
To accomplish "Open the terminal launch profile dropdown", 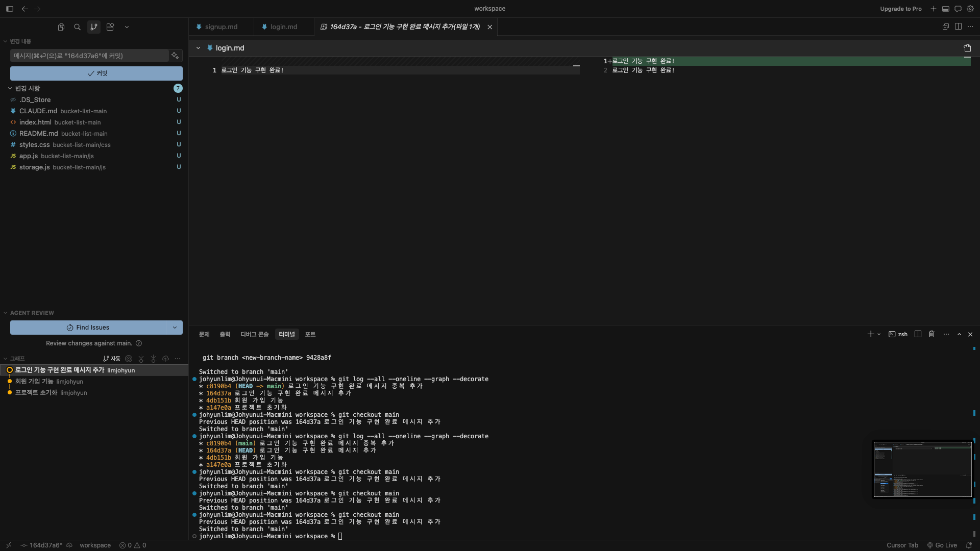I will pyautogui.click(x=879, y=335).
